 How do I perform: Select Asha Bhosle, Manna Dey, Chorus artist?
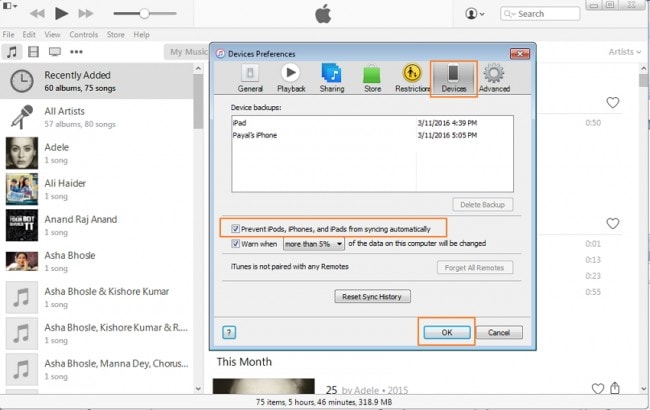coord(97,369)
